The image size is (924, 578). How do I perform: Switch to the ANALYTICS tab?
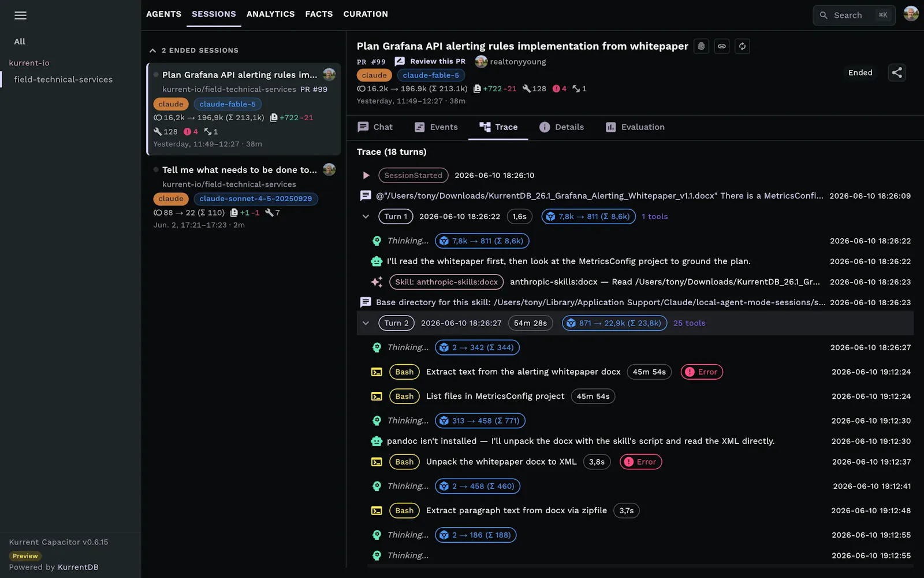pyautogui.click(x=270, y=14)
